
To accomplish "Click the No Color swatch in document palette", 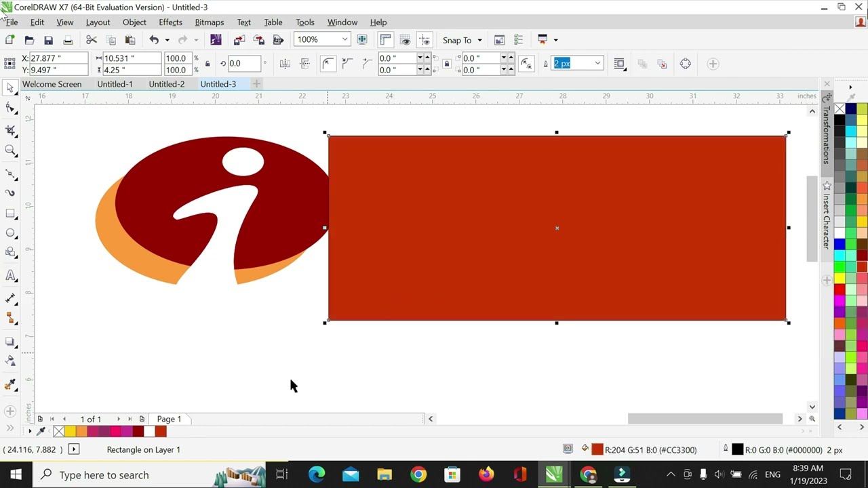I will point(59,431).
